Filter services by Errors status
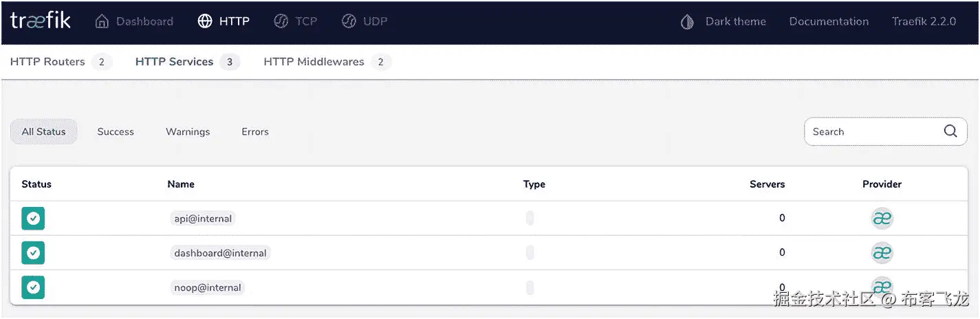The image size is (980, 319). pos(255,131)
